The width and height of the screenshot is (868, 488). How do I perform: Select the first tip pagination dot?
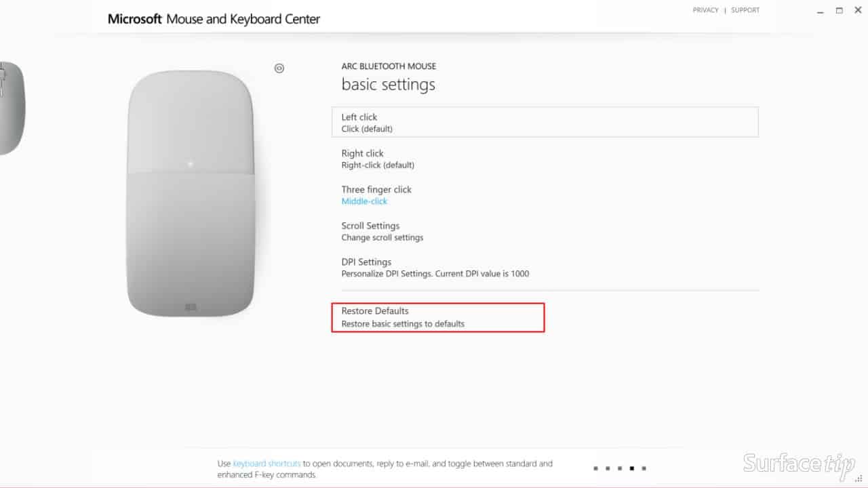[595, 468]
